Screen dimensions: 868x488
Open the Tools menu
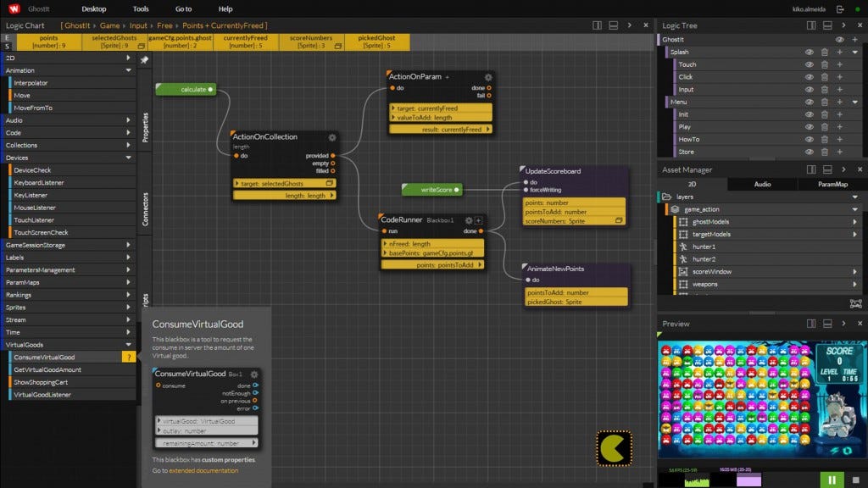coord(141,8)
